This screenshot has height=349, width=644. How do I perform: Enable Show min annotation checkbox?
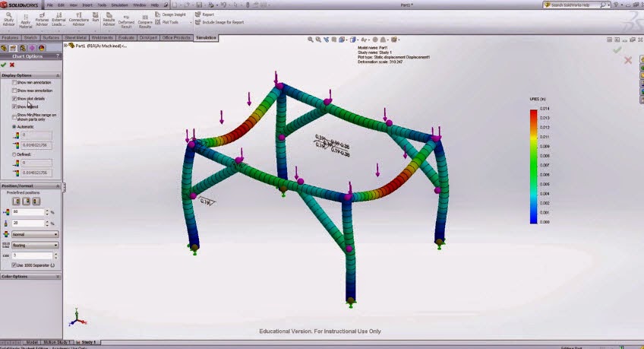[14, 83]
